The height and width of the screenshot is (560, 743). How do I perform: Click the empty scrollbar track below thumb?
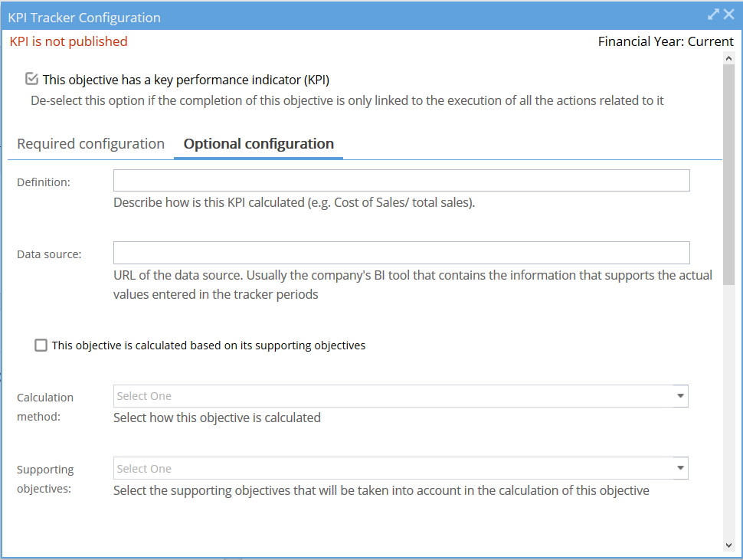728,412
